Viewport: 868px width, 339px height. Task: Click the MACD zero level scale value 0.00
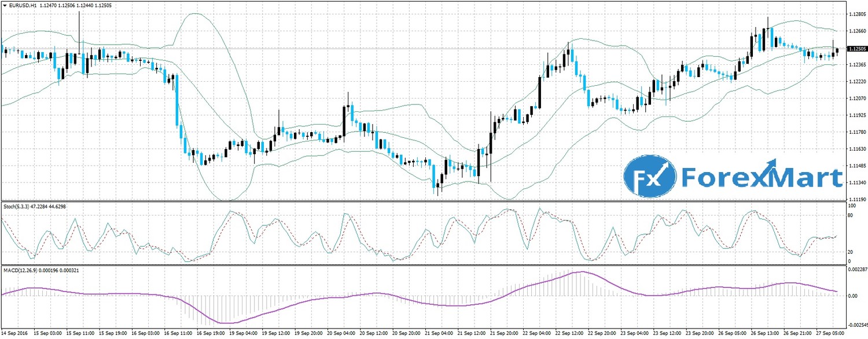pos(852,296)
